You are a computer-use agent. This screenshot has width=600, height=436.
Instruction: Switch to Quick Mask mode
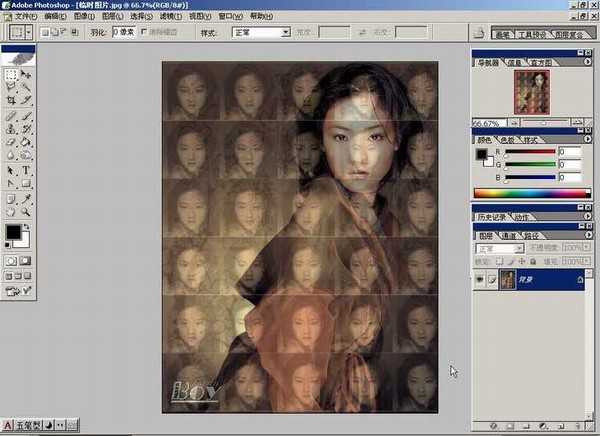click(27, 260)
